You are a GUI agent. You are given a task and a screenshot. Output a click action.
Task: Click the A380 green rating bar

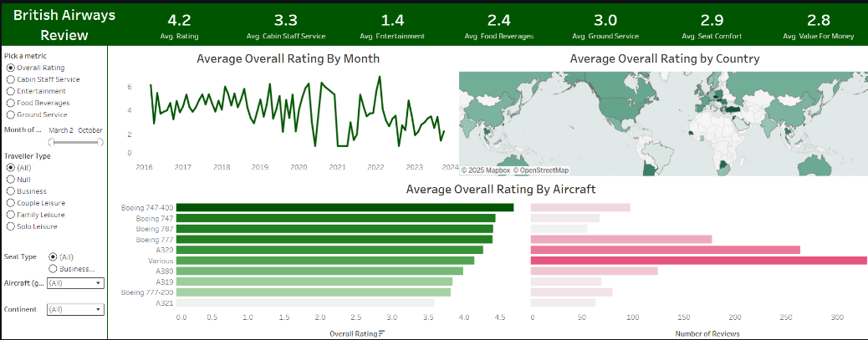point(319,271)
